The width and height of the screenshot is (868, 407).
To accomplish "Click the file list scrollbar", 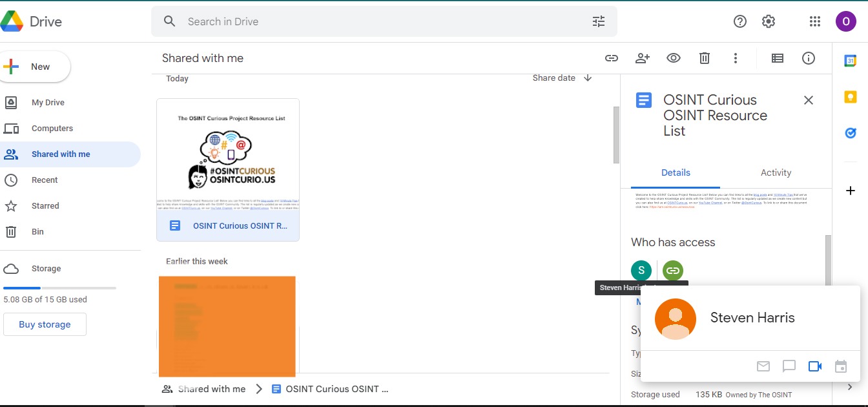I will (x=616, y=136).
